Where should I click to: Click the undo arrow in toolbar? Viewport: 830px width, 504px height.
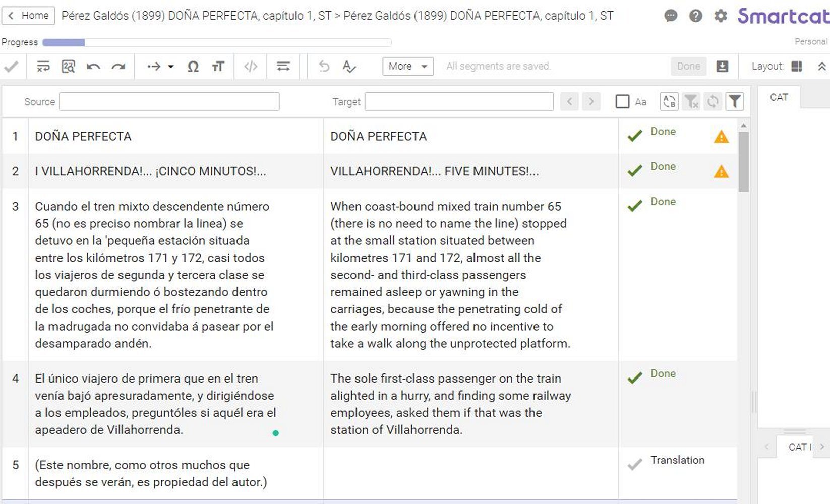point(93,67)
